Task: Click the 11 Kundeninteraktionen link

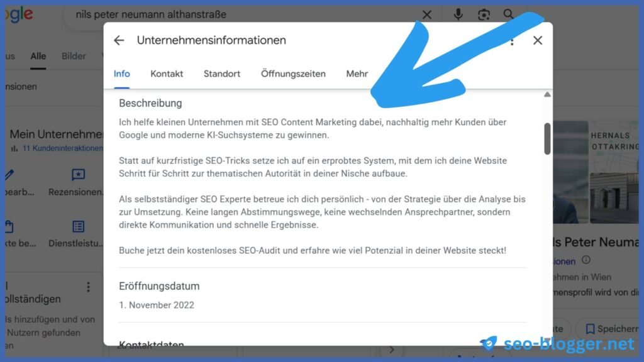Action: point(62,148)
